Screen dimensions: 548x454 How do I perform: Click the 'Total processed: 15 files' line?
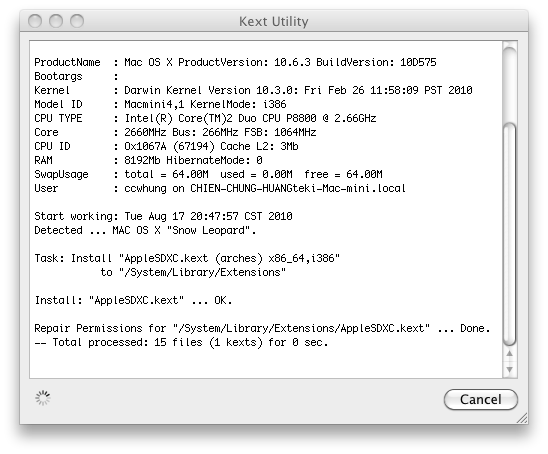click(x=181, y=342)
